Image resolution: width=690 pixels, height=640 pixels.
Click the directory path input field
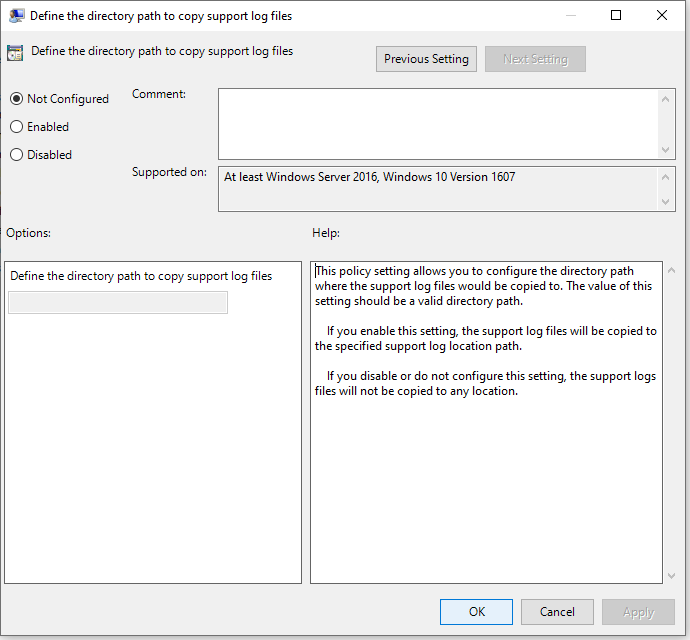118,302
